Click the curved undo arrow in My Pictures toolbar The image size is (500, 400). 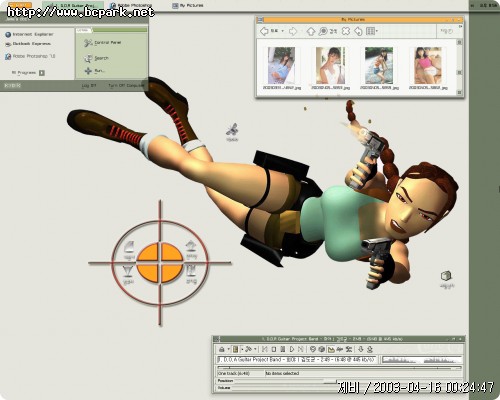point(358,31)
